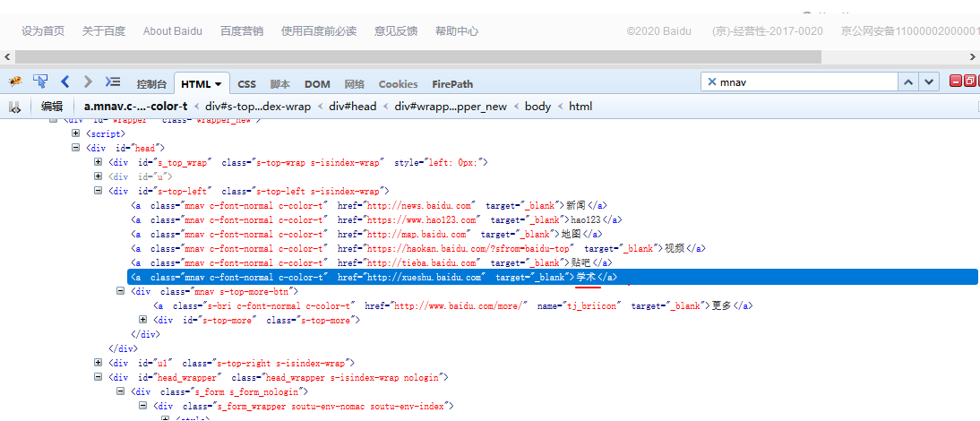Expand the div id="s-top-more" node
Viewport: 980px width, 421px height.
(143, 320)
